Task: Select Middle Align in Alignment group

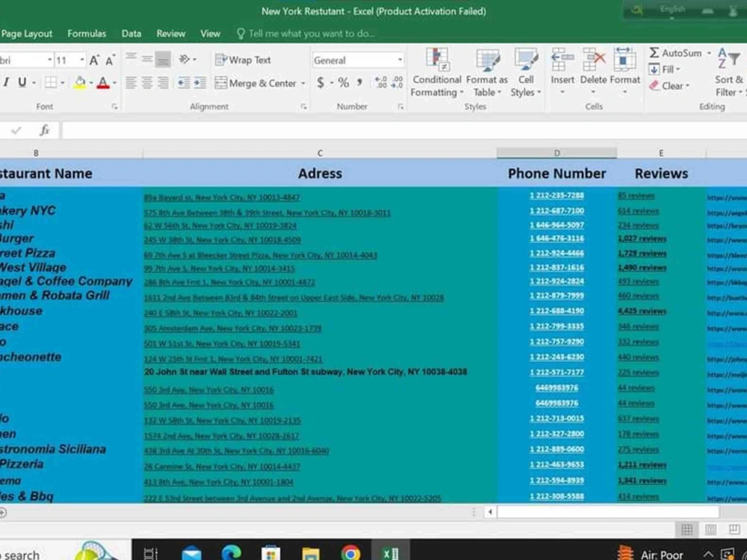Action: coord(146,59)
